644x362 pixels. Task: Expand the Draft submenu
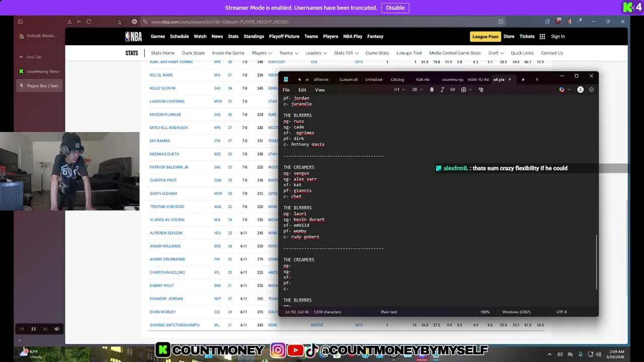coord(496,53)
